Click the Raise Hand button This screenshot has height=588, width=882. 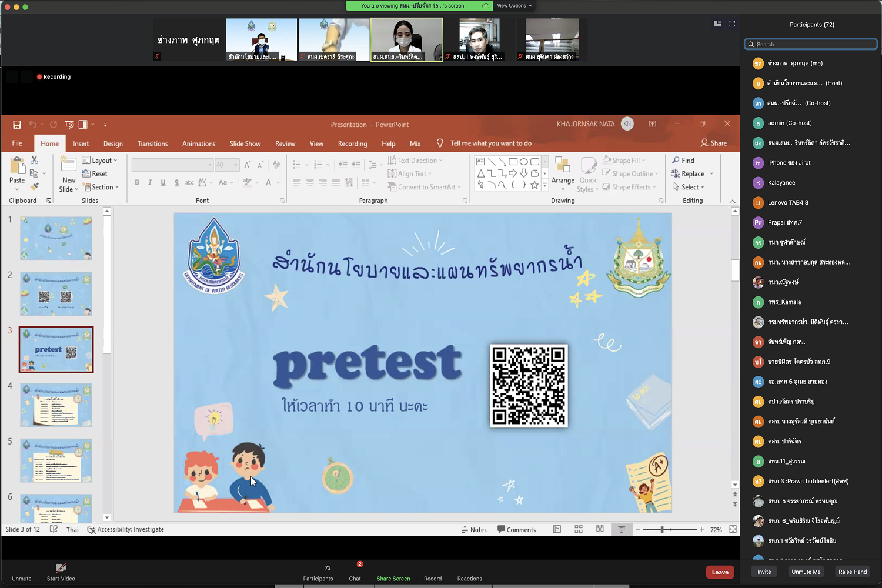[853, 572]
